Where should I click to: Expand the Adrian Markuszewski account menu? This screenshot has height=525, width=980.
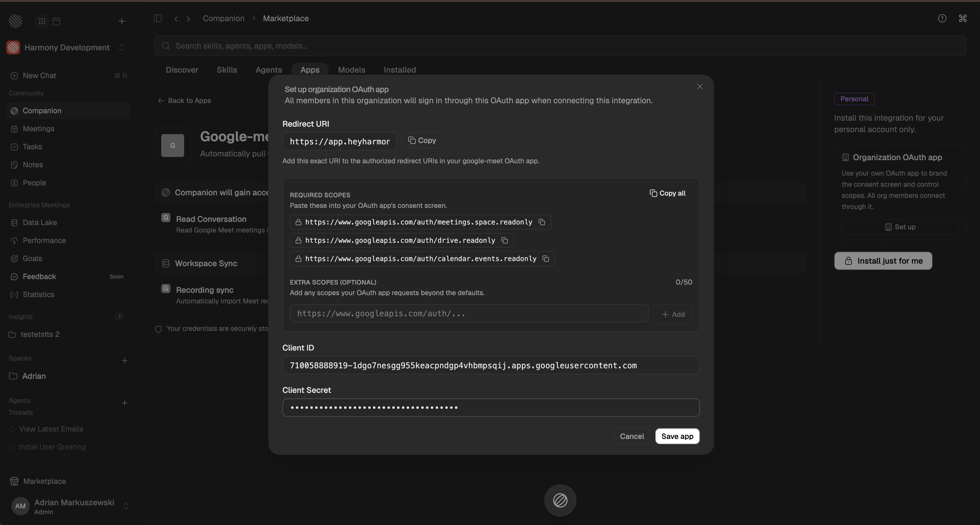coord(126,506)
